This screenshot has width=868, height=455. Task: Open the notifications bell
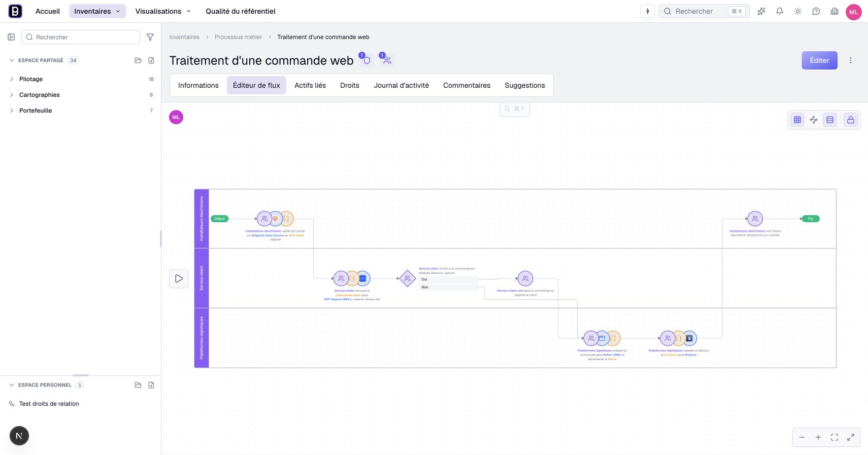point(780,11)
